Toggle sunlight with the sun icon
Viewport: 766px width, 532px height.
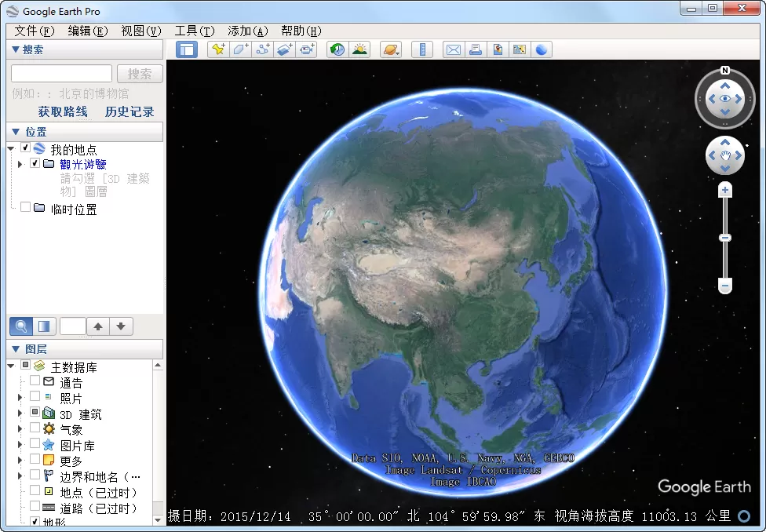click(x=359, y=49)
